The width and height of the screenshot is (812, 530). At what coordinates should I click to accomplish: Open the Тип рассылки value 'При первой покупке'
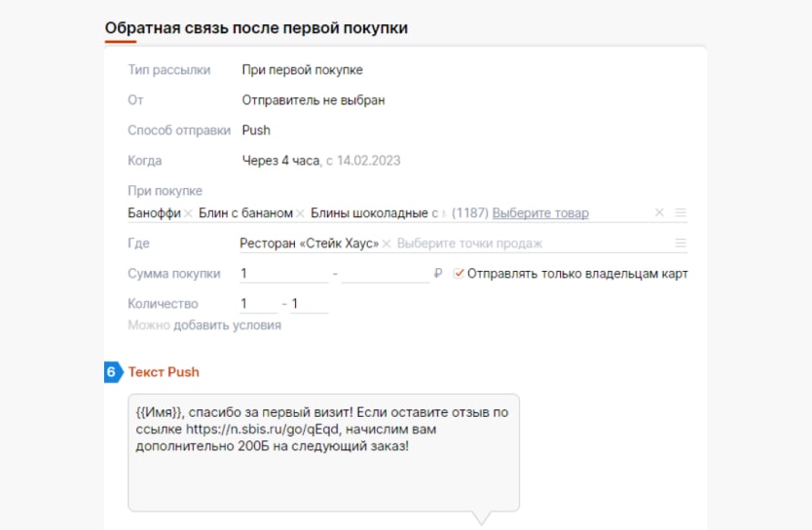[x=302, y=70]
